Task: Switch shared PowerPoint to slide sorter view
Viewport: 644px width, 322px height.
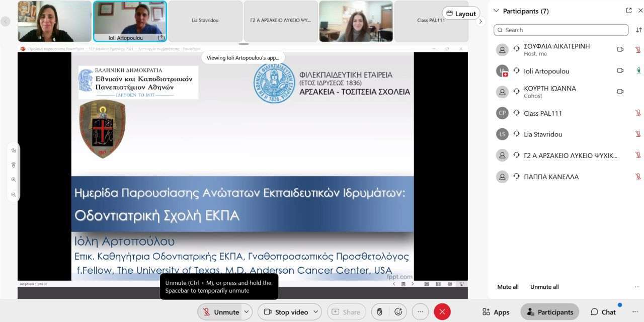Action: click(x=438, y=284)
